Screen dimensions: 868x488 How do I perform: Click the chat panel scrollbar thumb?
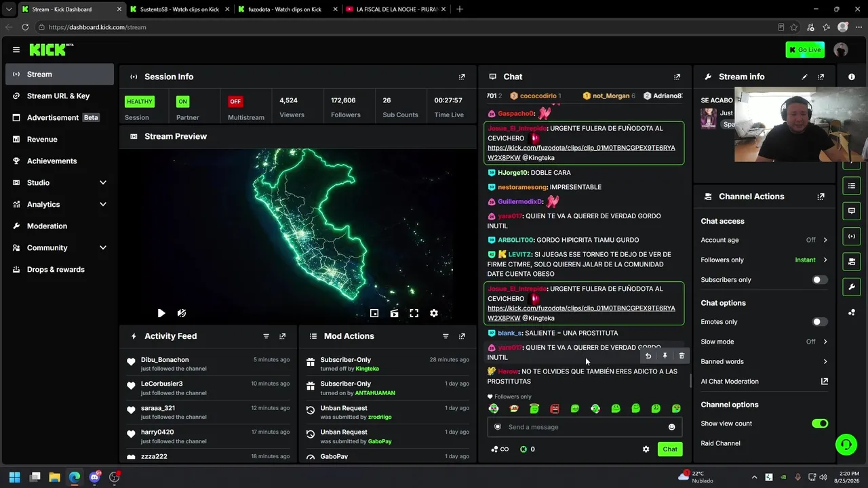coord(690,380)
